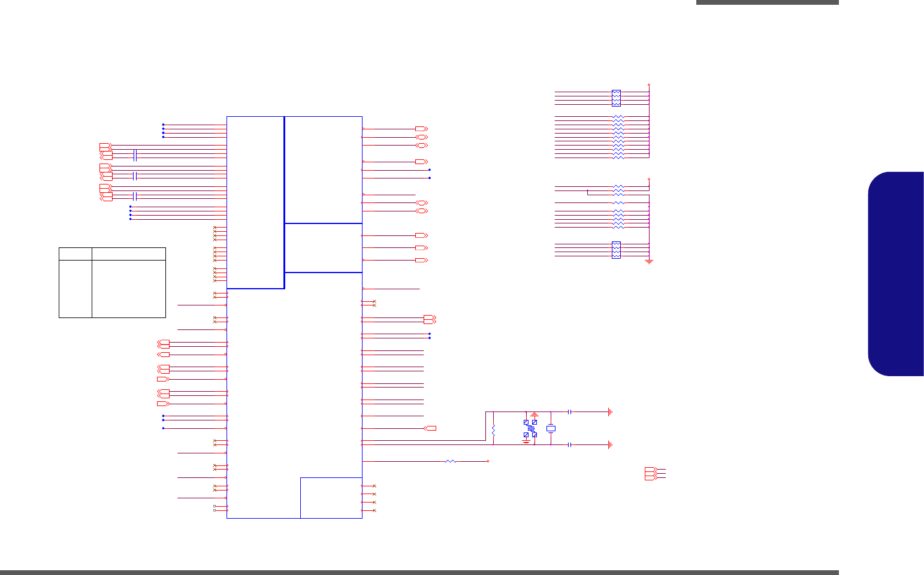Select the horizontal resistor below the crystal circuit

point(451,461)
